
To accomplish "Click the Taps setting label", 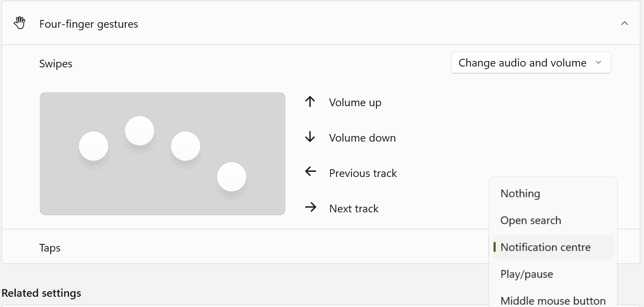I will click(50, 248).
